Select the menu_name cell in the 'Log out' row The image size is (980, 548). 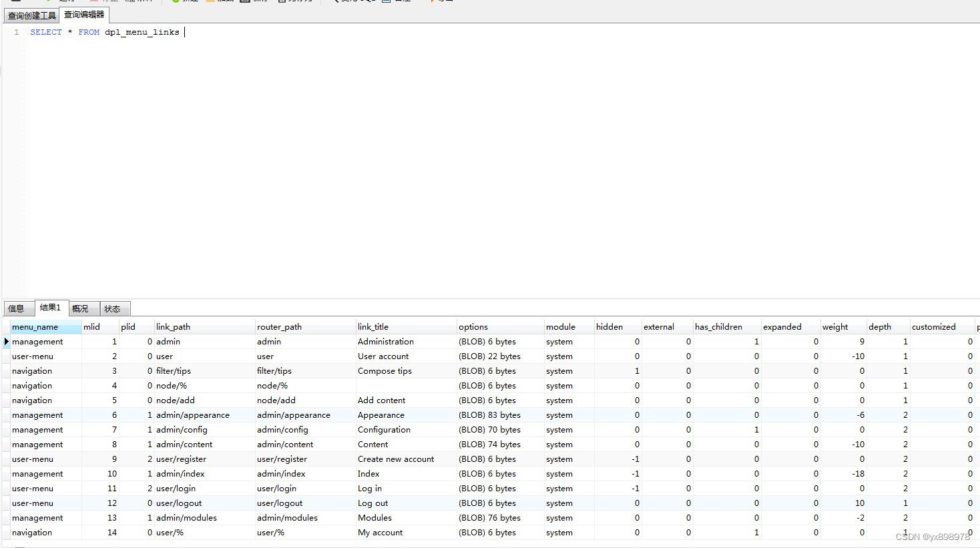tap(46, 503)
